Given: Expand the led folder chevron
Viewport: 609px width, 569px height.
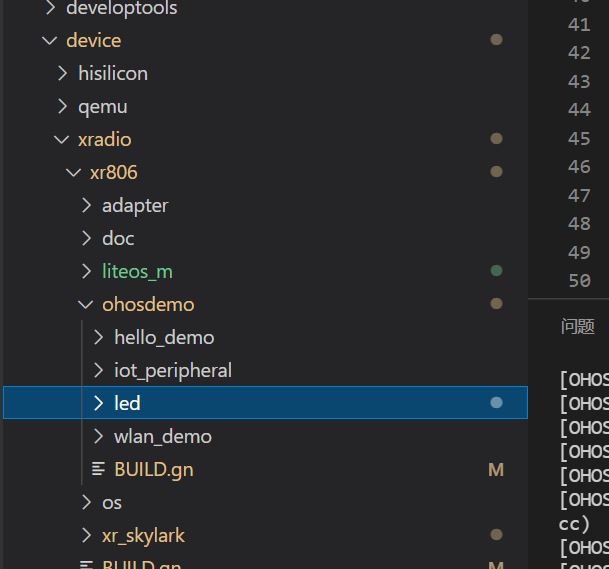Looking at the screenshot, I should tap(98, 403).
